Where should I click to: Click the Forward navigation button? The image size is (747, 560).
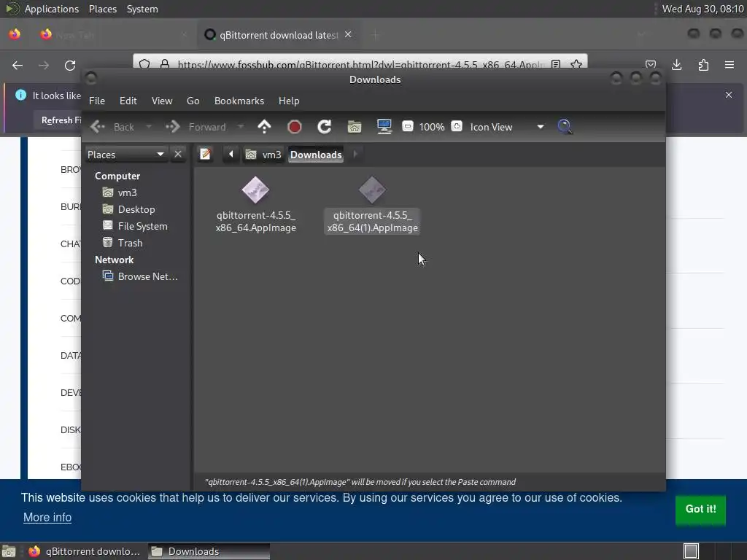click(x=196, y=127)
